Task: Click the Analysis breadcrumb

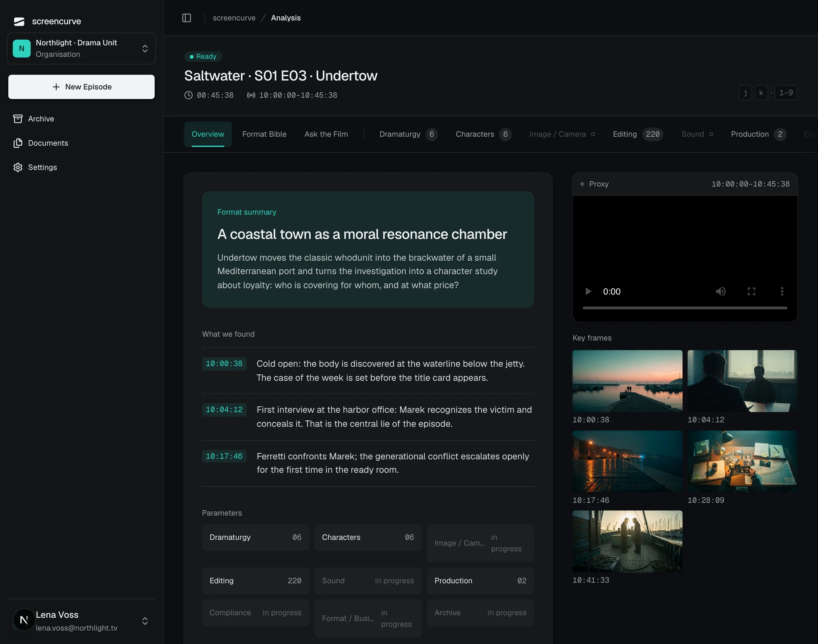Action: tap(285, 18)
